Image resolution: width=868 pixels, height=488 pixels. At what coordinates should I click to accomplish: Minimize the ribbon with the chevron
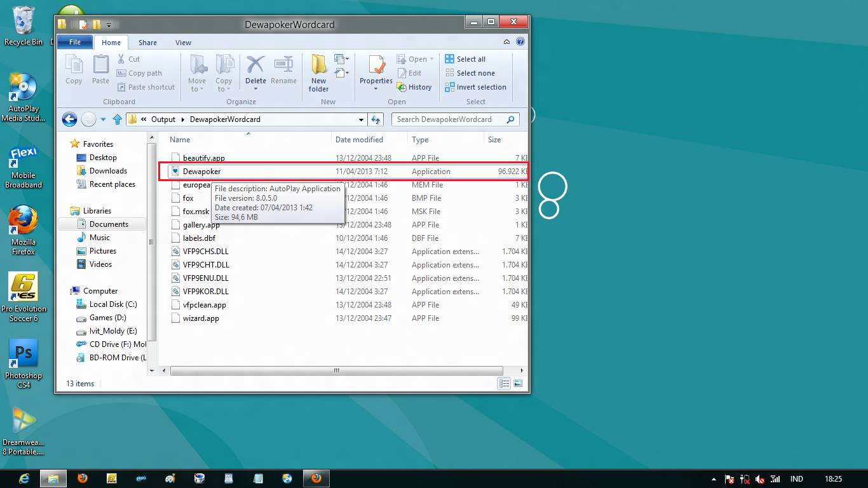coord(506,42)
